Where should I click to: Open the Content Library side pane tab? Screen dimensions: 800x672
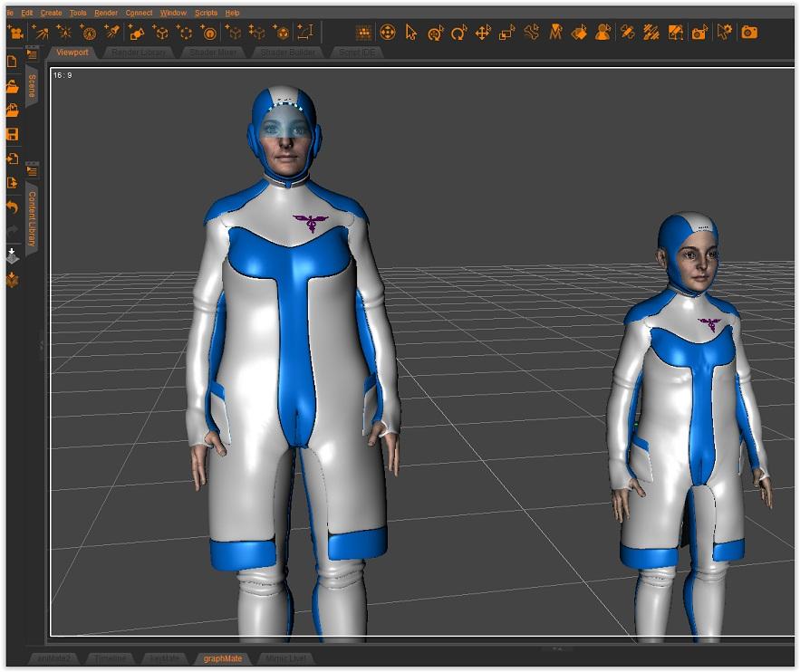pyautogui.click(x=32, y=219)
